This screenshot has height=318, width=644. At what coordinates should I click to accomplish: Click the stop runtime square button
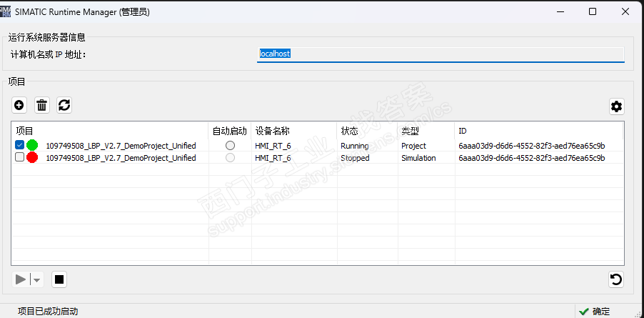59,280
